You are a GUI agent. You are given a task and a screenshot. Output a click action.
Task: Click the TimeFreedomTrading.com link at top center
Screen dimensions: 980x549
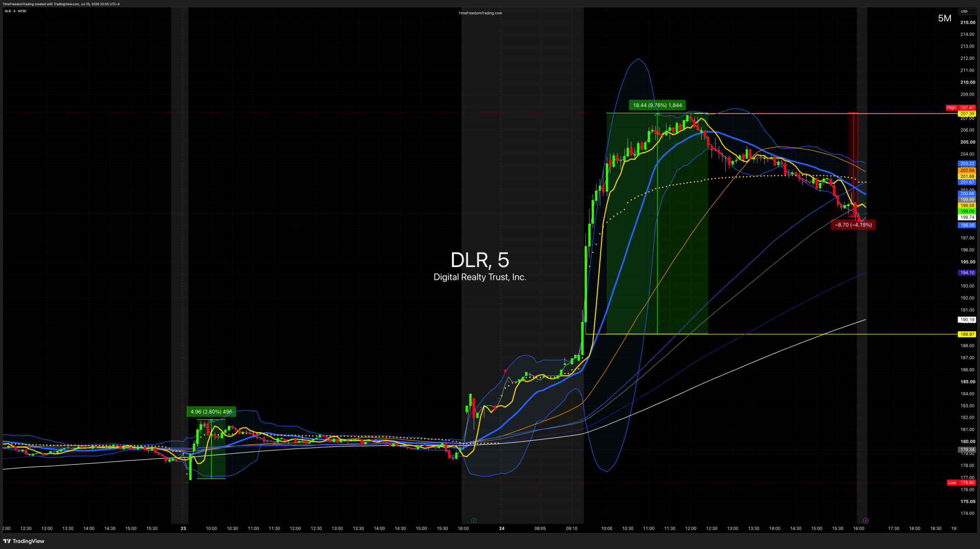[x=480, y=13]
